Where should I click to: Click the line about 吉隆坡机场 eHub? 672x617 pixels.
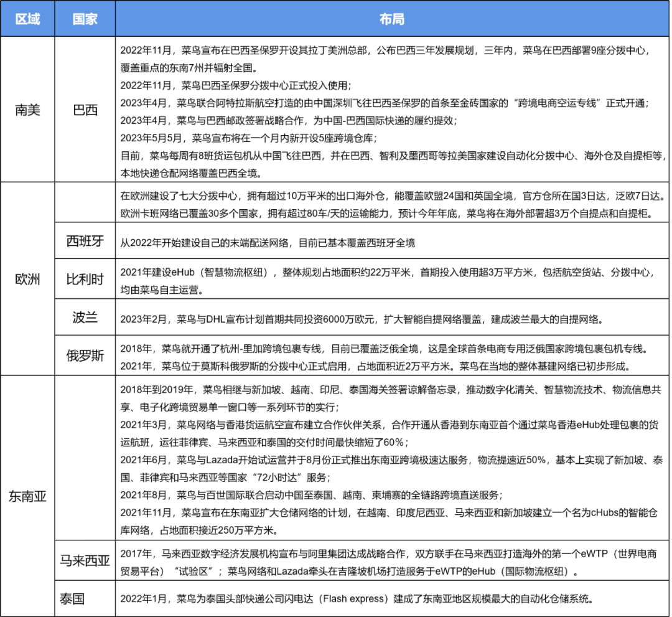click(350, 571)
